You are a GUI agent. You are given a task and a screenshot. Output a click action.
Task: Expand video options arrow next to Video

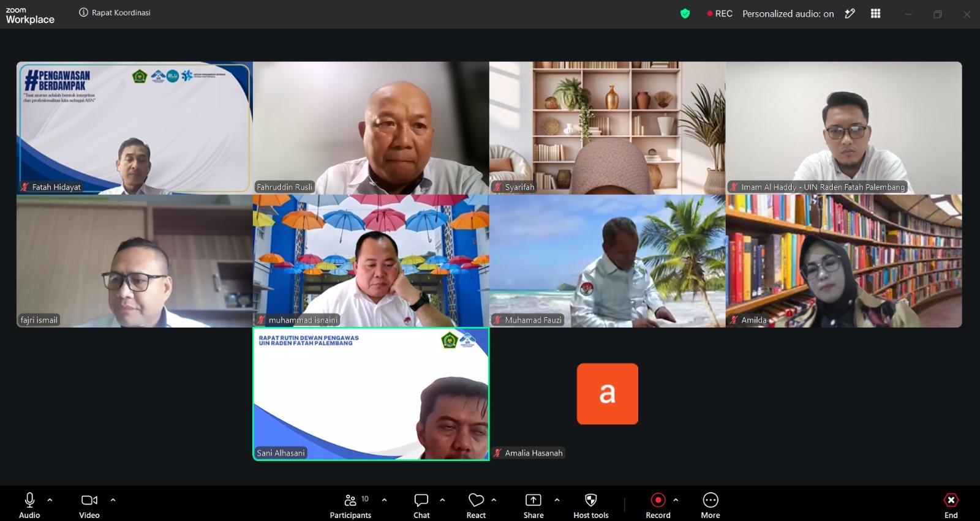pos(113,500)
